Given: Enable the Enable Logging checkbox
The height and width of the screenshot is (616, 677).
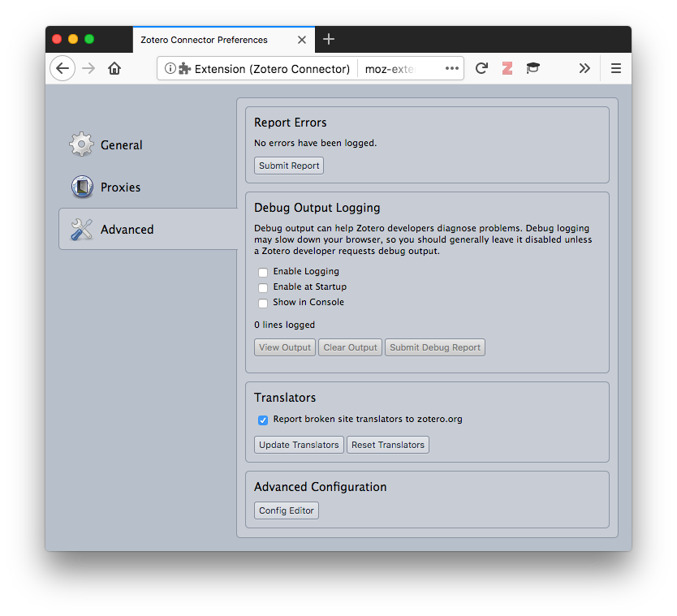Looking at the screenshot, I should pos(263,272).
